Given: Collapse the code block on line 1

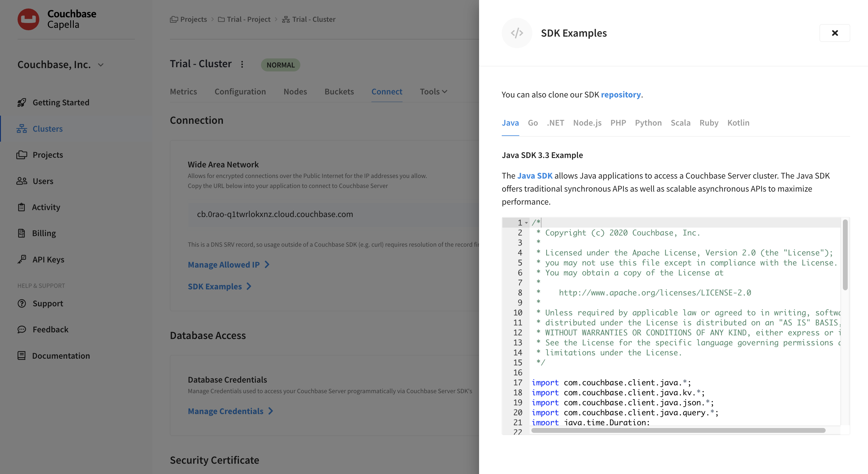Looking at the screenshot, I should [527, 222].
